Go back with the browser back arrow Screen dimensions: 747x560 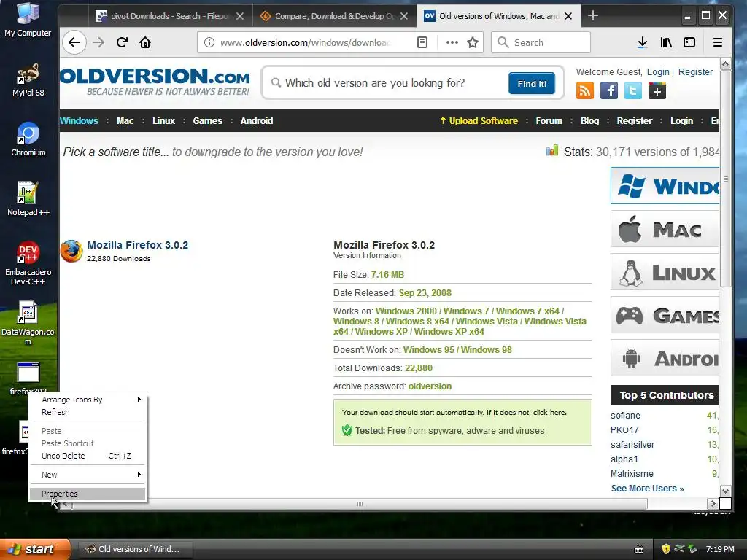pyautogui.click(x=74, y=42)
